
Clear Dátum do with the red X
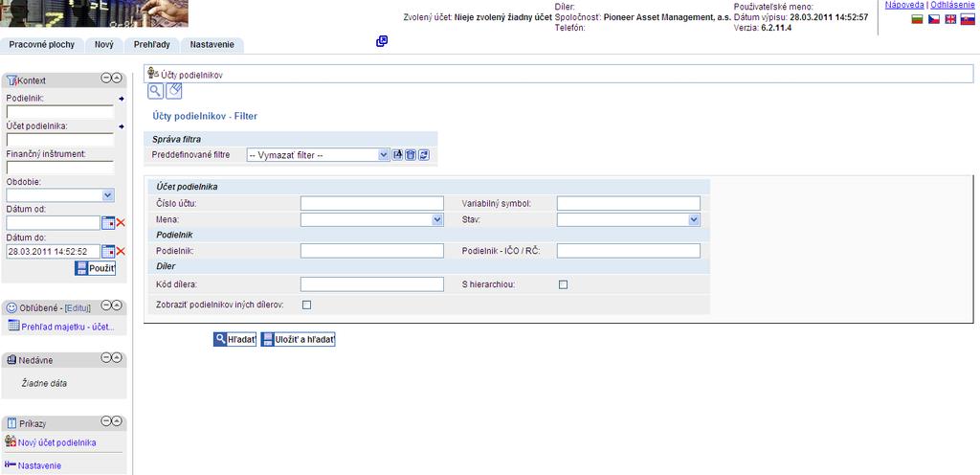[121, 251]
